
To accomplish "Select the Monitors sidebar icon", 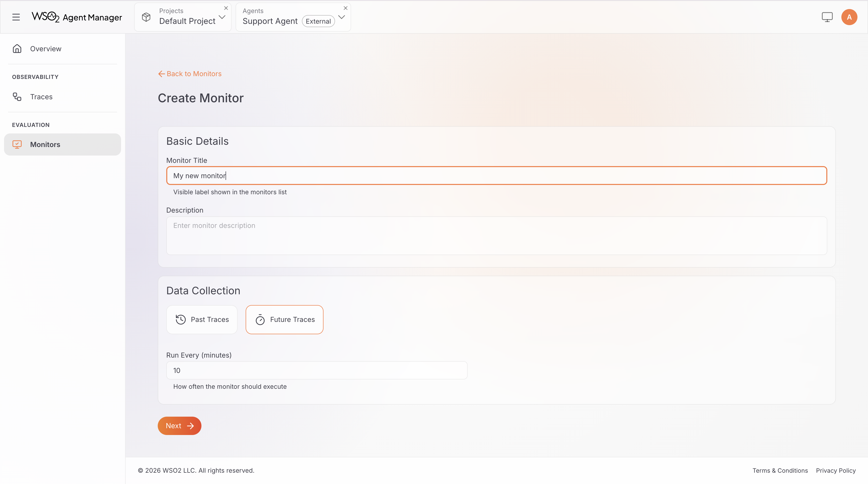I will click(x=17, y=144).
